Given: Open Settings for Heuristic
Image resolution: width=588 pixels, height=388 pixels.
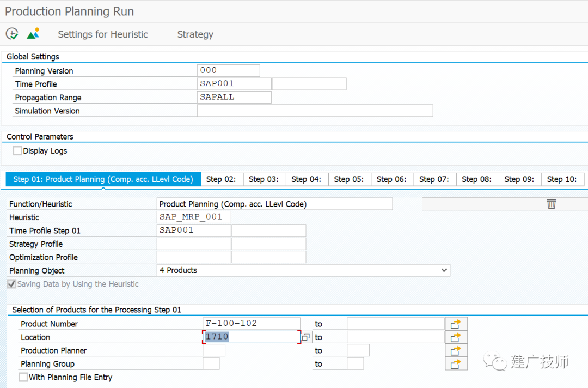Looking at the screenshot, I should click(103, 34).
